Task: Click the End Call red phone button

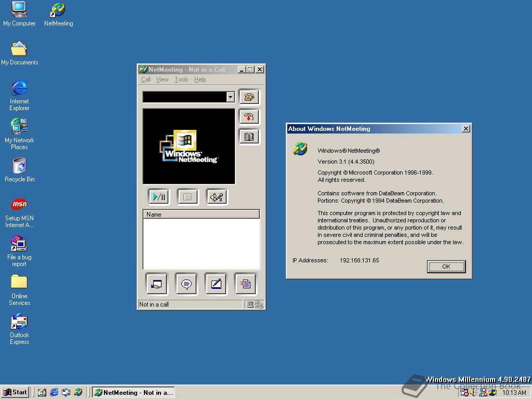Action: 249,117
